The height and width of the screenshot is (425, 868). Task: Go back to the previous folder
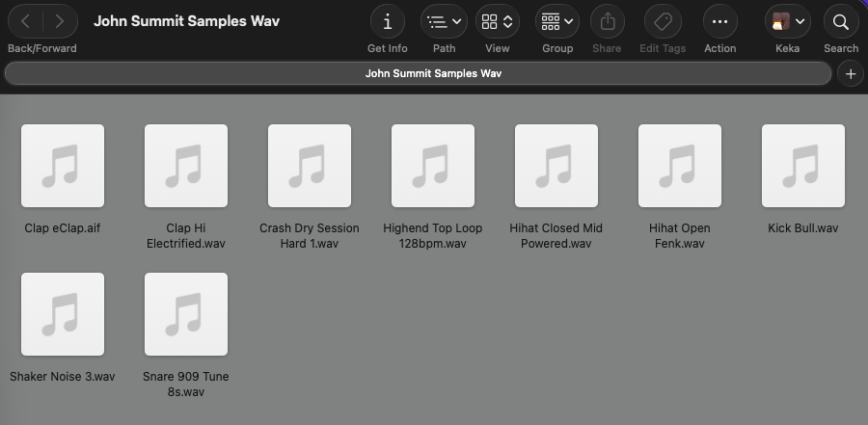point(25,21)
